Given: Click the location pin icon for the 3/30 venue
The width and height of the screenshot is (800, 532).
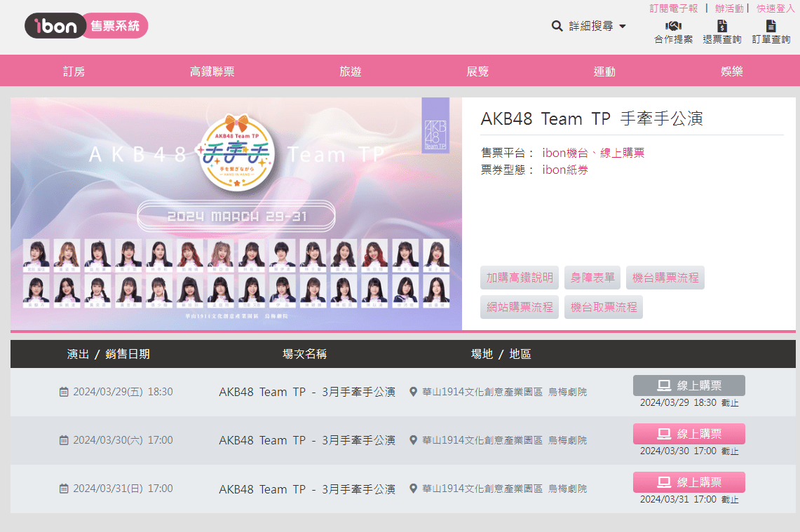Looking at the screenshot, I should [413, 440].
